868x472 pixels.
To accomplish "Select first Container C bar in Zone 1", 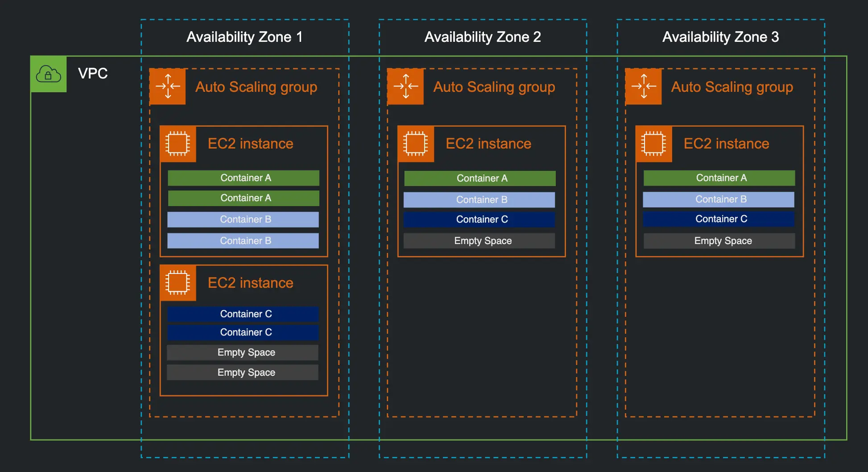I will pos(243,314).
